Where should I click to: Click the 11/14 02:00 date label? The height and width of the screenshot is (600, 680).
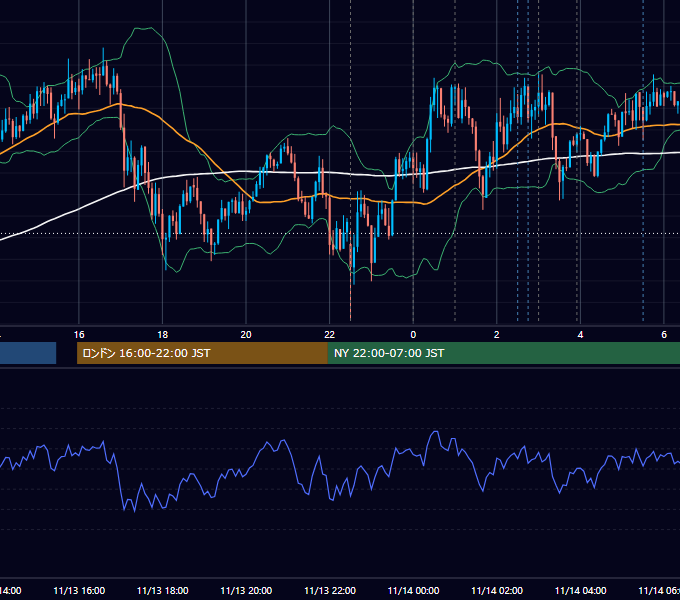click(x=497, y=590)
